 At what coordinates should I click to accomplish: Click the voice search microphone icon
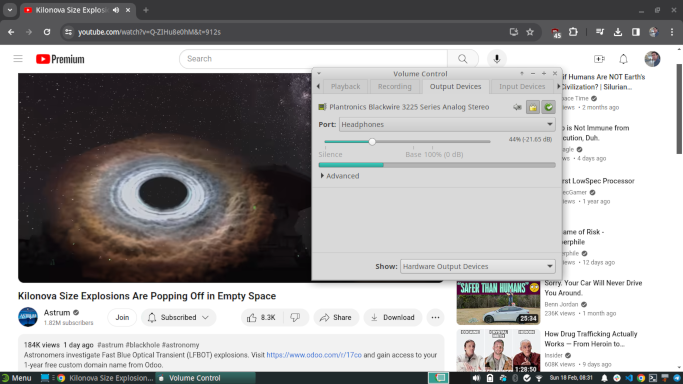497,59
